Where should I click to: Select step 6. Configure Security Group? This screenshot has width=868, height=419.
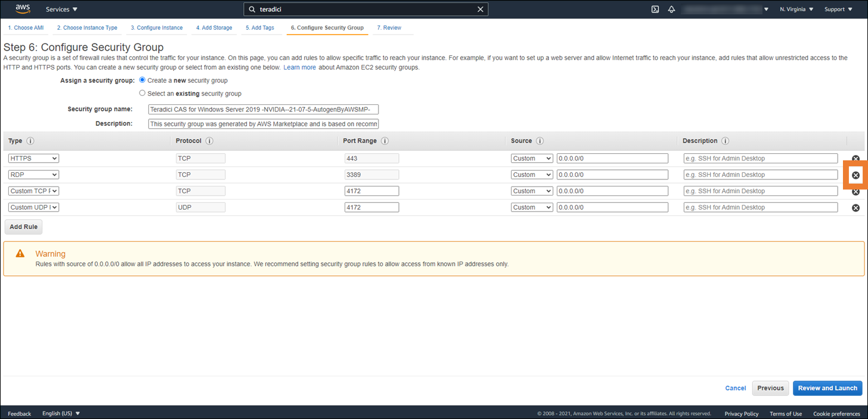pyautogui.click(x=327, y=27)
